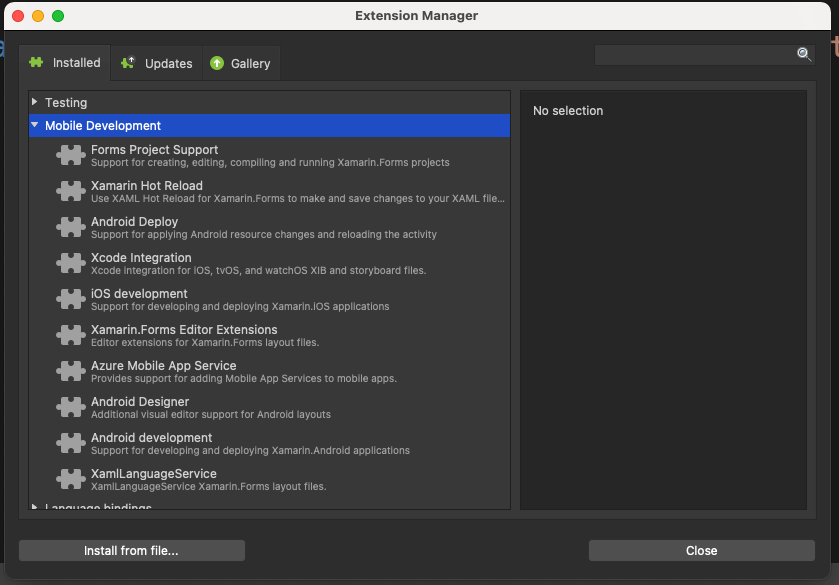Viewport: 839px width, 585px height.
Task: Select Android Deploy extension name
Action: 134,222
